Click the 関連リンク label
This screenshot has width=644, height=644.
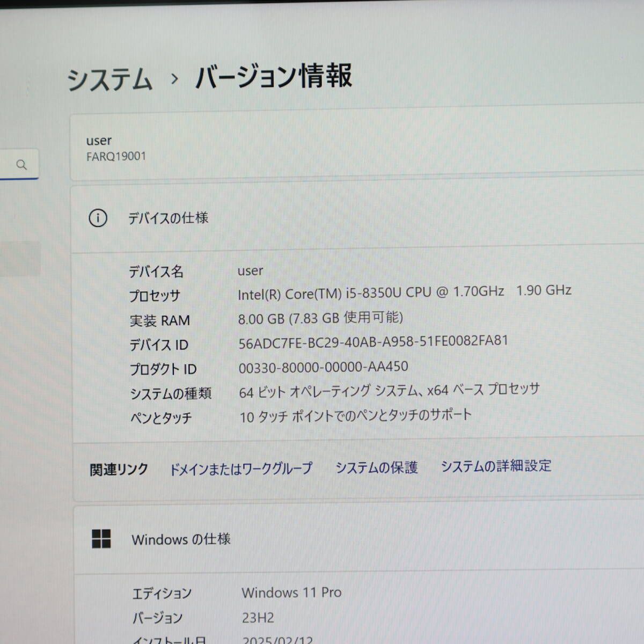point(119,470)
